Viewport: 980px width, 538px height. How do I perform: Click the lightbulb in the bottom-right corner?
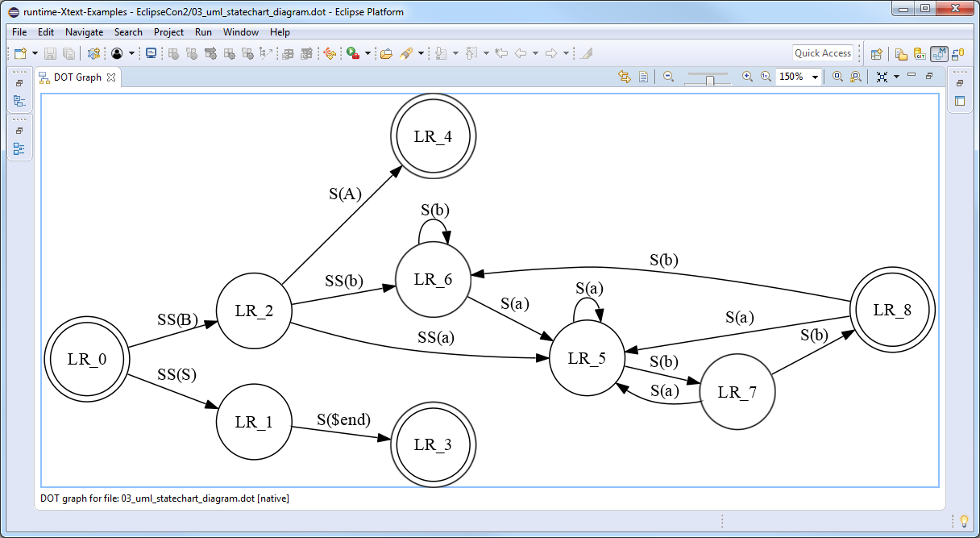point(964,521)
